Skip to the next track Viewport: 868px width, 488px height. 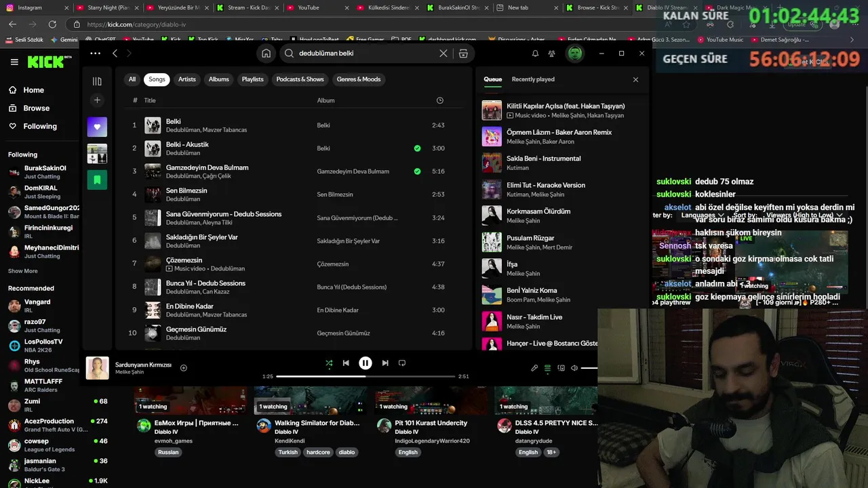click(x=385, y=363)
